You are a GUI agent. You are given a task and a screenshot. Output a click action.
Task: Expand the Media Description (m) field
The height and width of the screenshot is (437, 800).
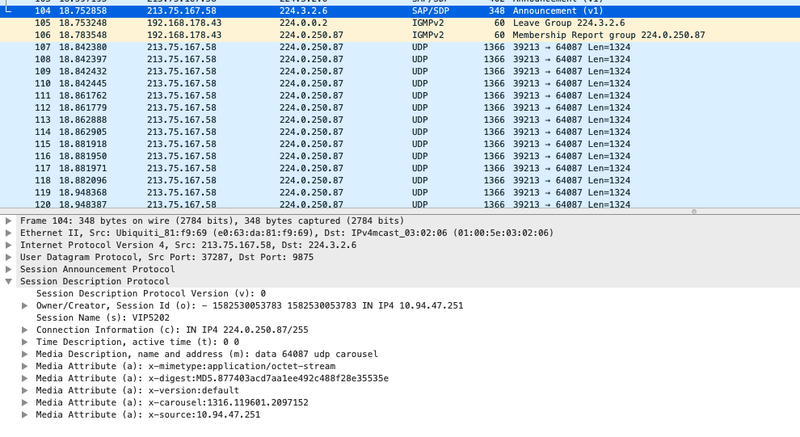[x=24, y=354]
